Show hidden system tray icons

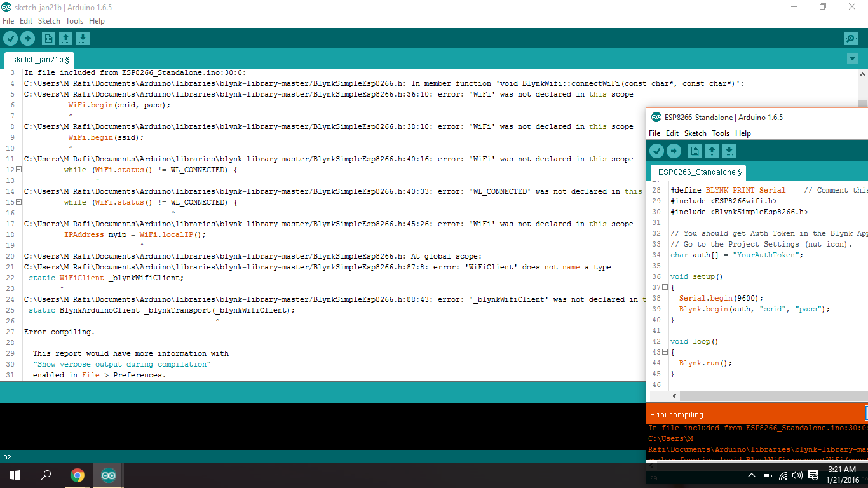[752, 475]
